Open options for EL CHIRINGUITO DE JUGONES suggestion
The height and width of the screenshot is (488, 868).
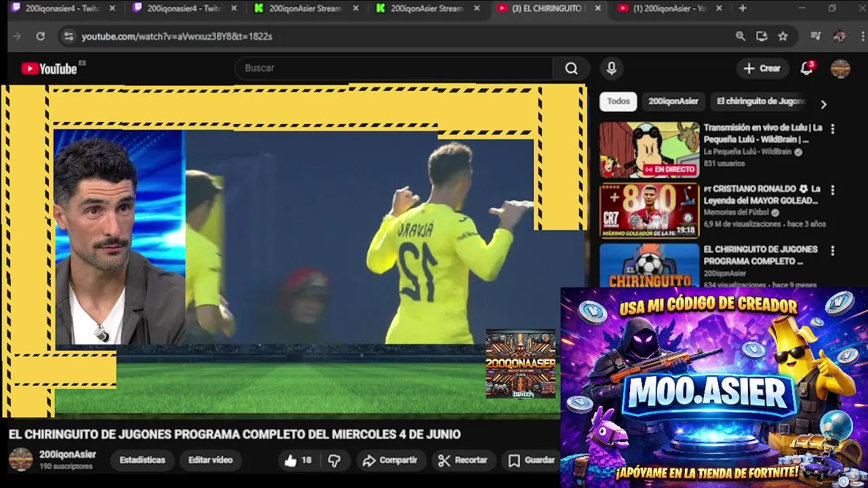click(833, 250)
